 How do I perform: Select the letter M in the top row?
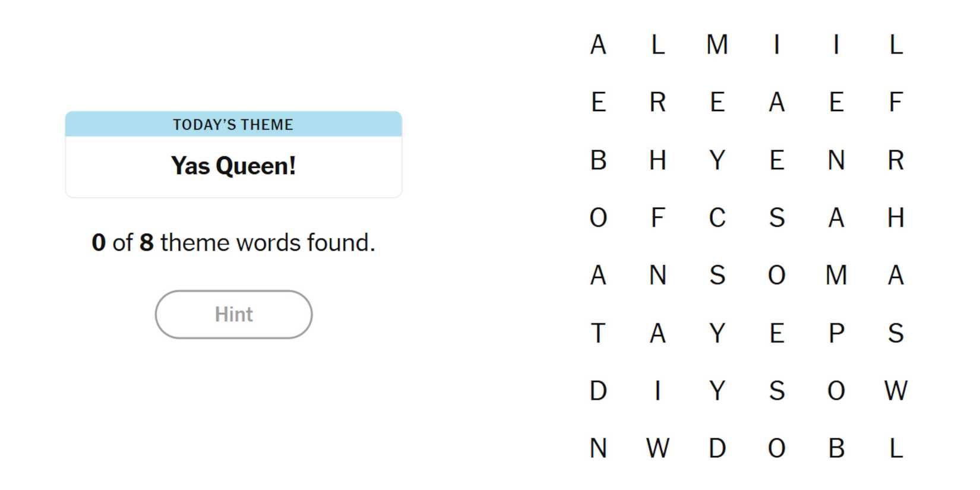pyautogui.click(x=717, y=45)
